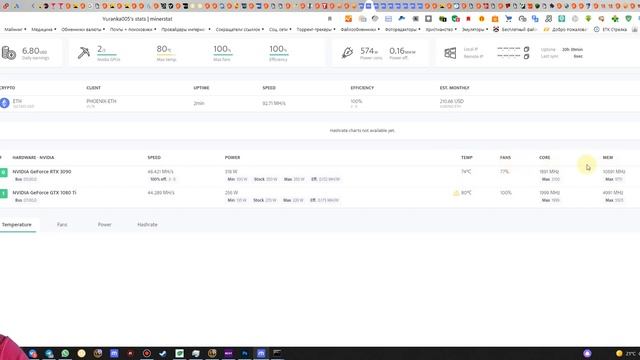Open the Фоторедакторы bookmarks folder

pyautogui.click(x=402, y=29)
